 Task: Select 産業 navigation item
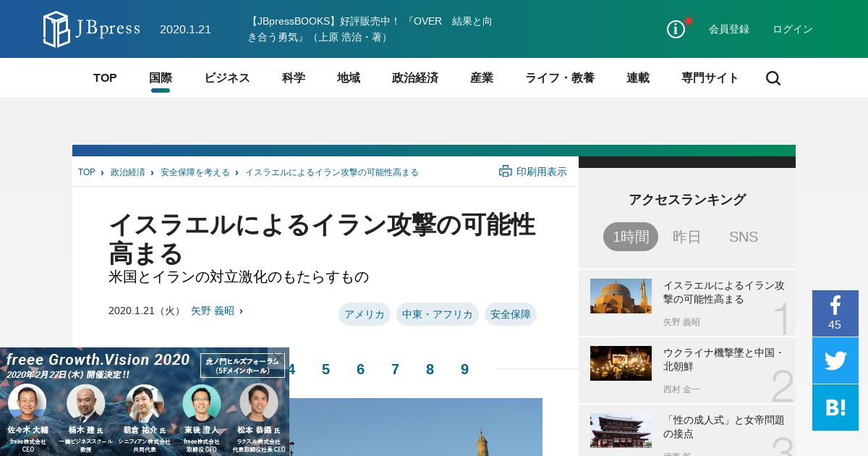click(482, 78)
